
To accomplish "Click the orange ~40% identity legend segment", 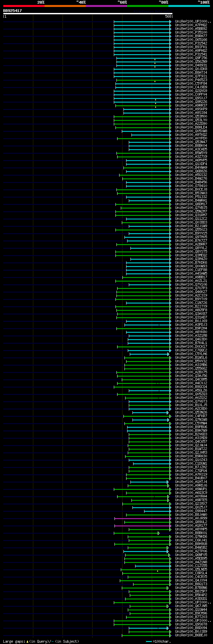I will 65,6.
